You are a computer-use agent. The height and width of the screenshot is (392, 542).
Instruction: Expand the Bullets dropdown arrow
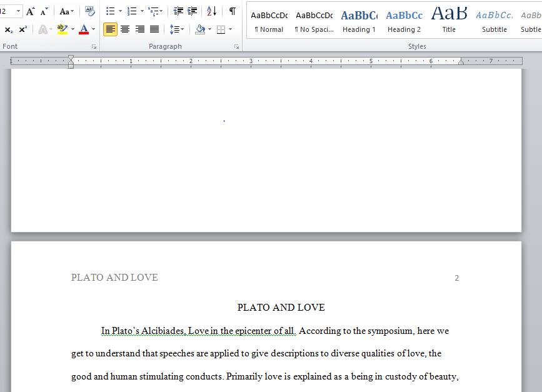(x=120, y=11)
